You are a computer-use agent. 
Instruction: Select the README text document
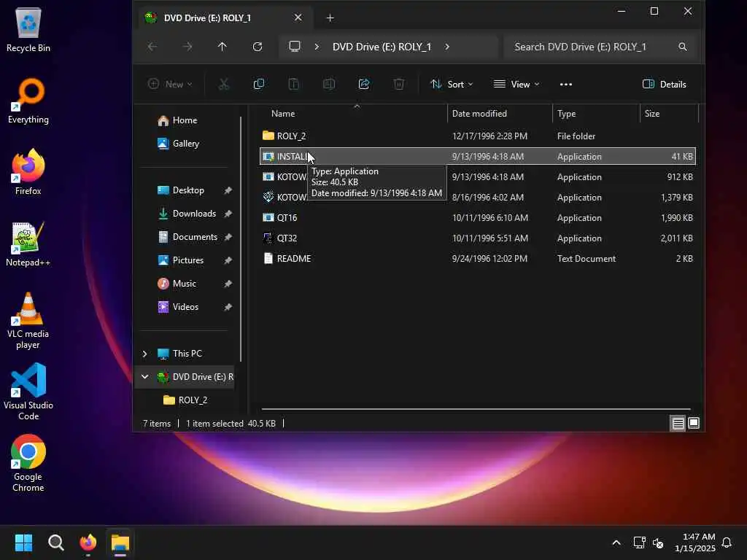[x=478, y=259]
